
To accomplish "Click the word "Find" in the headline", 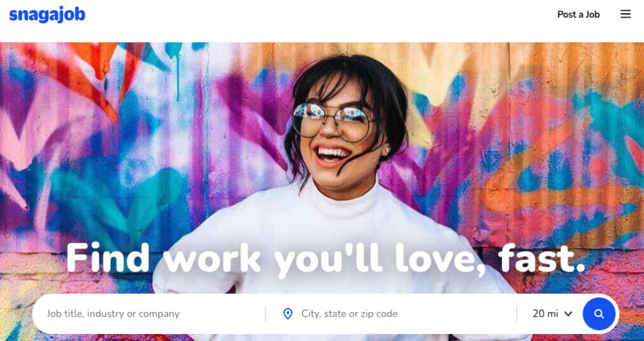I will pos(108,257).
